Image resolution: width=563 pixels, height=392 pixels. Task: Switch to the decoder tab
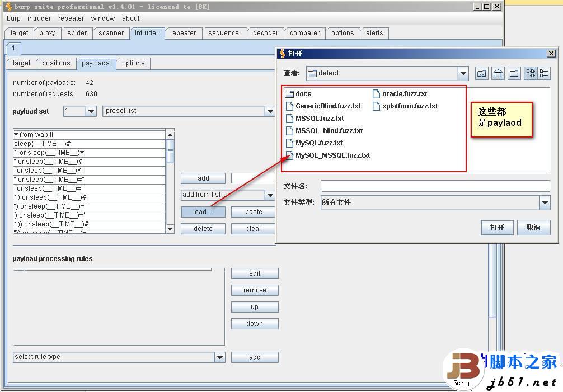tap(265, 33)
